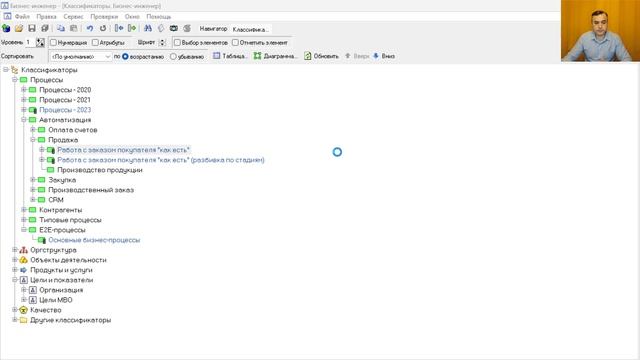Click the binoculars Find icon
The height and width of the screenshot is (360, 640).
click(x=148, y=29)
